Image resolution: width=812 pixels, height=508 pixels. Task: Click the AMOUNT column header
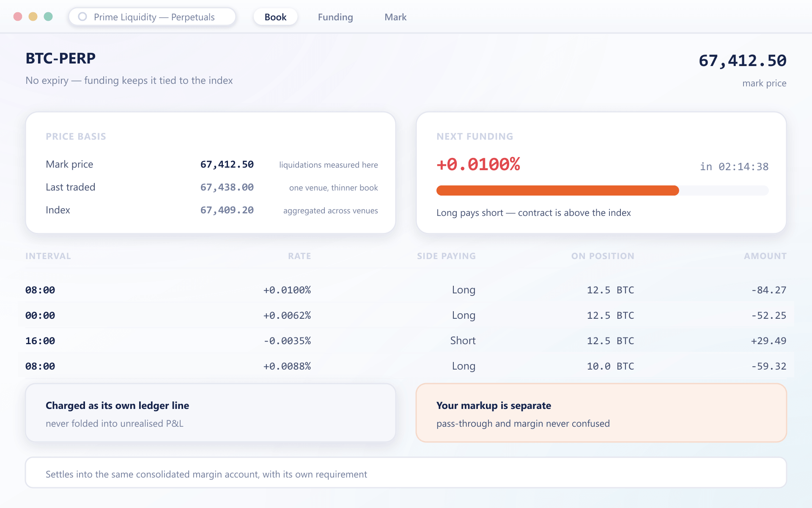(x=765, y=256)
